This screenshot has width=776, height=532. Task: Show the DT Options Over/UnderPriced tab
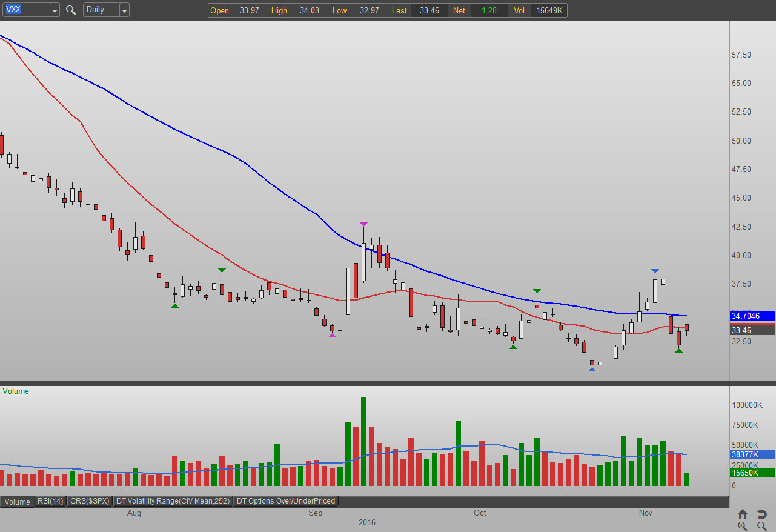286,501
